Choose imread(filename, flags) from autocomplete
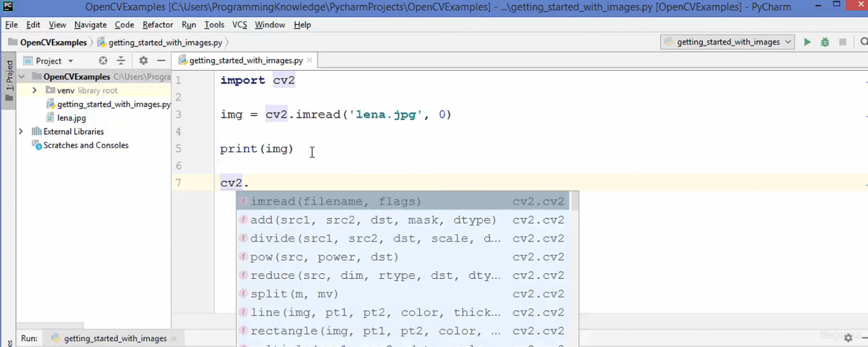The image size is (868, 347). pos(336,201)
